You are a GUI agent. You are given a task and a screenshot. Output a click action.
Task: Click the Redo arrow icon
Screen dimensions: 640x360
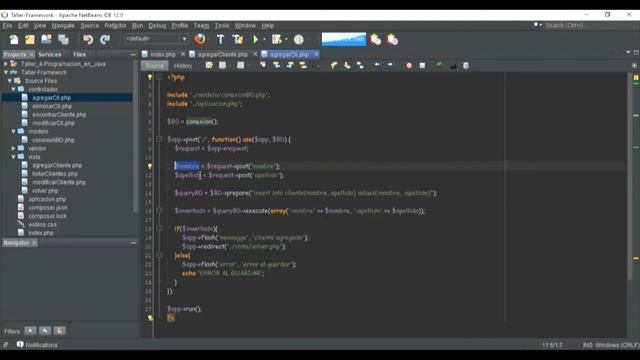(105, 40)
